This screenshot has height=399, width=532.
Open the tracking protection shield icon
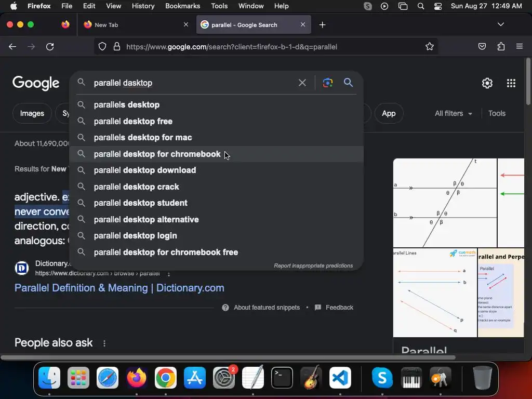102,47
